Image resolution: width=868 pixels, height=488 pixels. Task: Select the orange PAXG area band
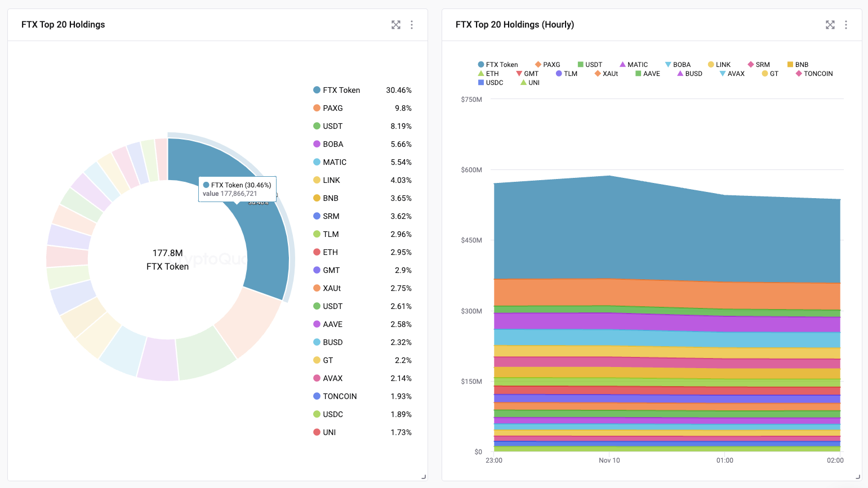(667, 294)
